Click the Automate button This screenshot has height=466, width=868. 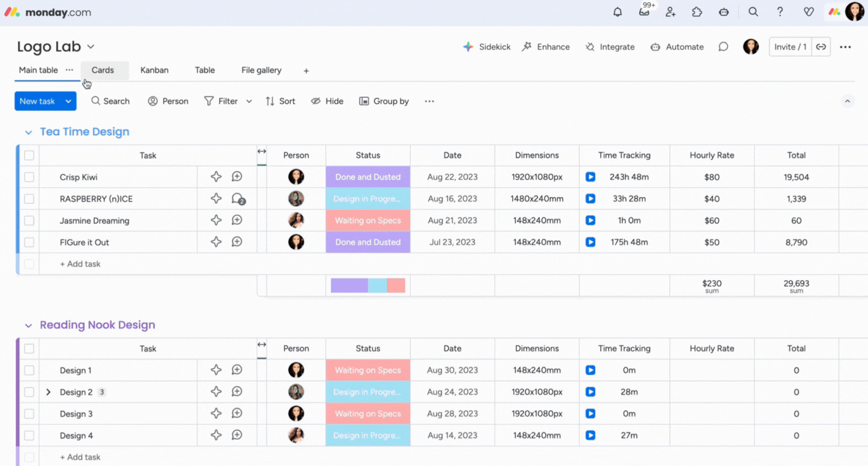tap(677, 47)
